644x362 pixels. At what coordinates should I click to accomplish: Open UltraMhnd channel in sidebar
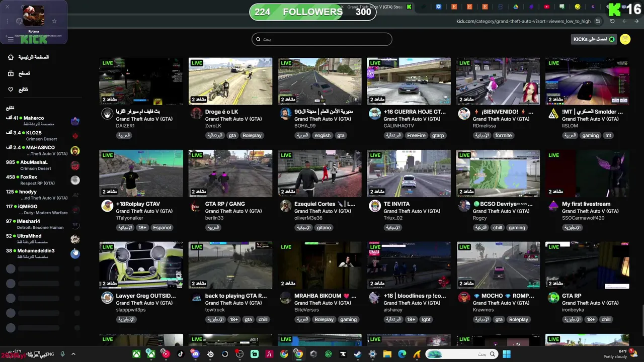click(43, 239)
